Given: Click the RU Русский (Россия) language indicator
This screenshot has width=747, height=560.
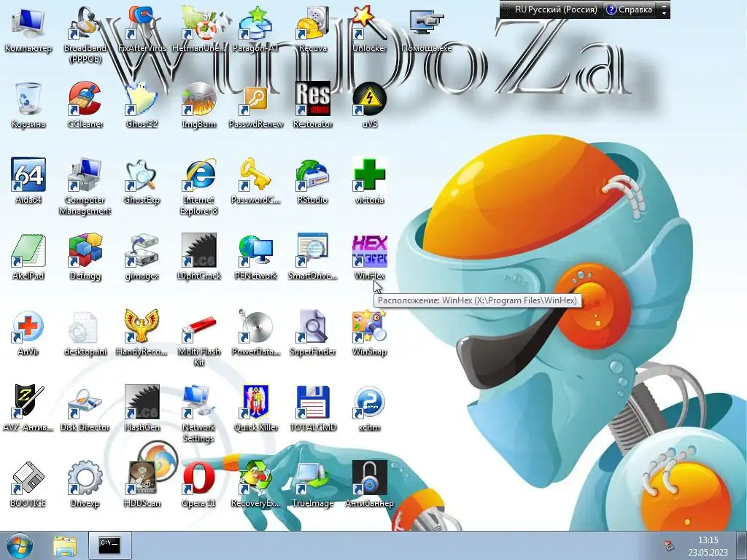Looking at the screenshot, I should (x=555, y=9).
